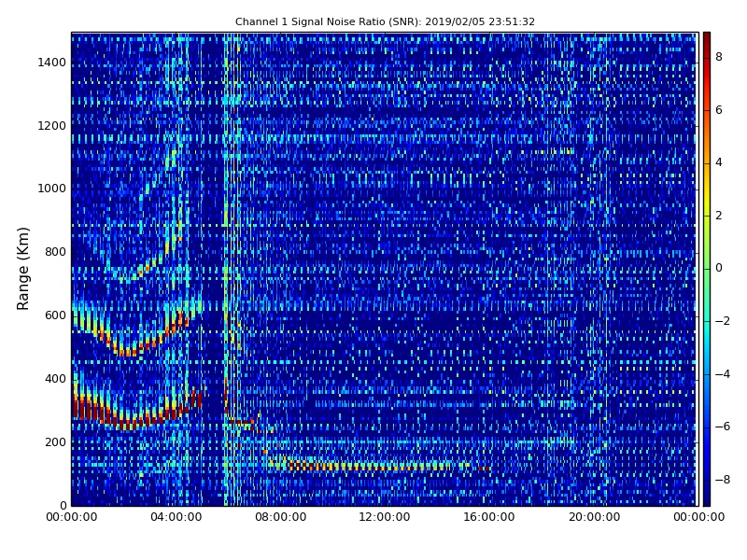Click the colorbar label −2

[x=722, y=321]
